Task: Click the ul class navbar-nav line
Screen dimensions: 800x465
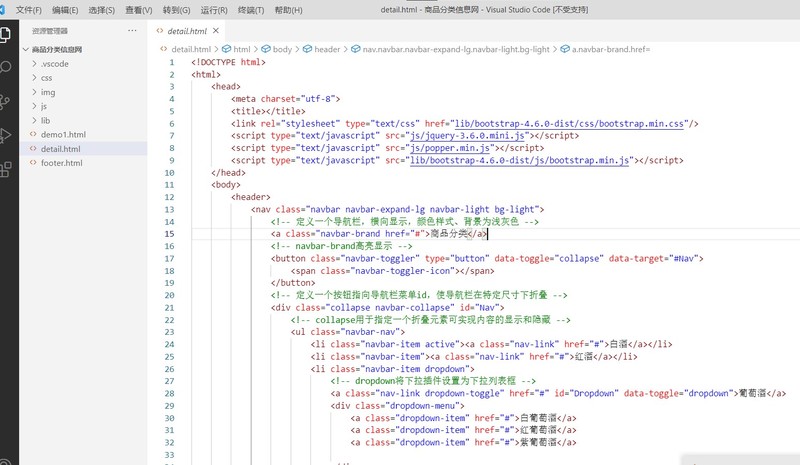Action: pyautogui.click(x=347, y=332)
